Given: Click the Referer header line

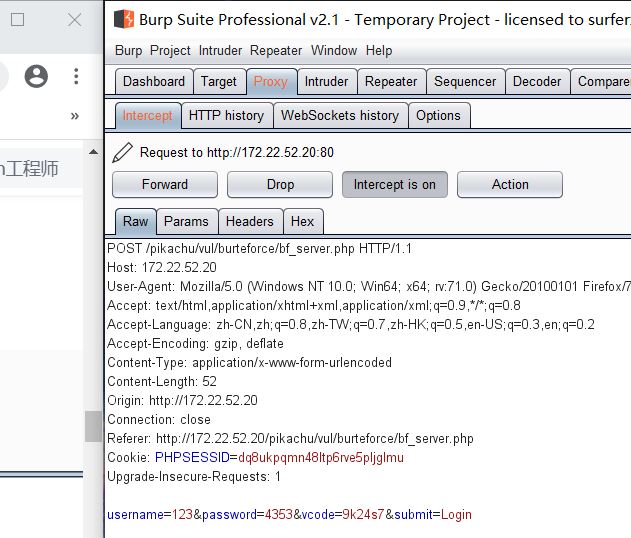Looking at the screenshot, I should tap(290, 439).
